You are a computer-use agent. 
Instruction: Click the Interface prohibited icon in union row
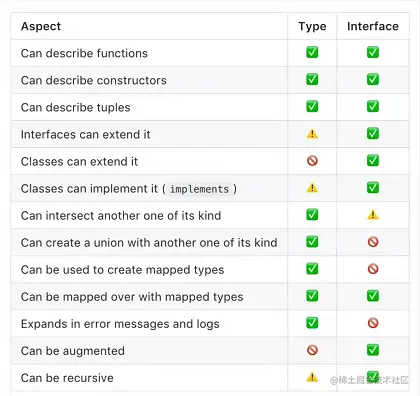pos(373,242)
